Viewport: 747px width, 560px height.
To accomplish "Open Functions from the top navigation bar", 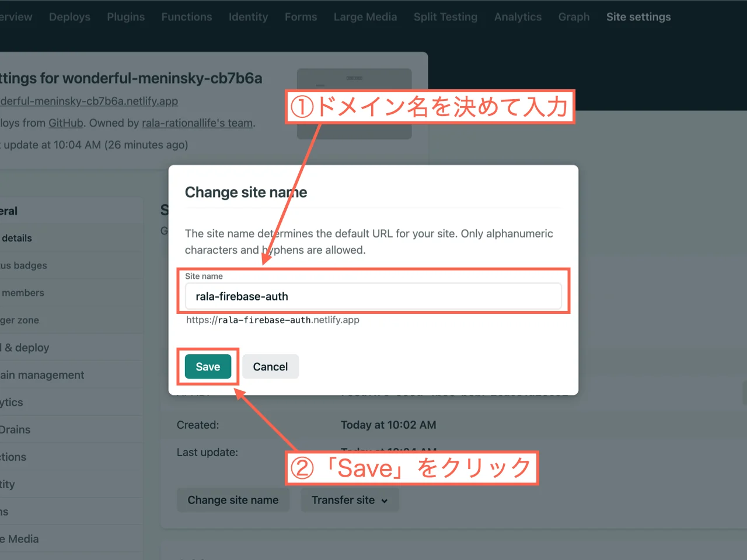I will click(187, 17).
